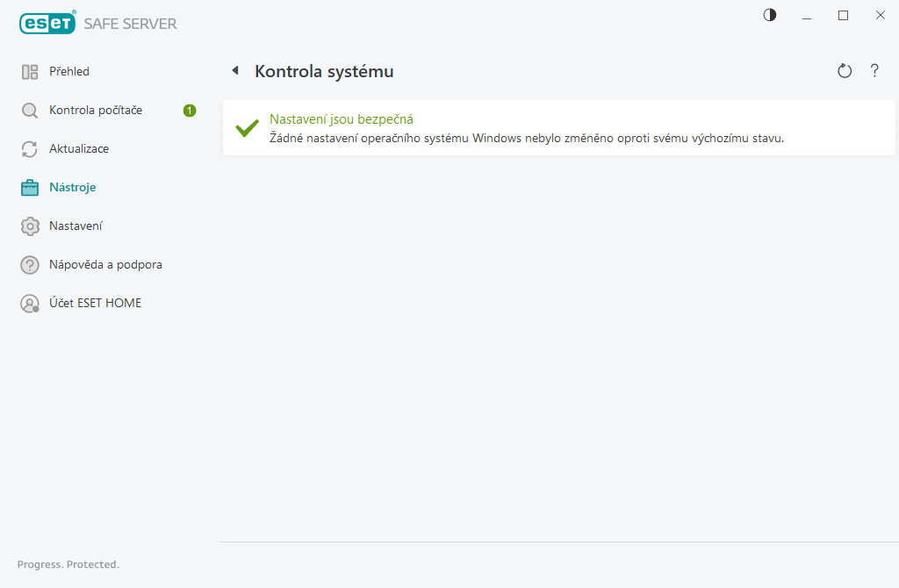Viewport: 899px width, 588px height.
Task: Click the Progress. Protected. status text
Action: tap(68, 564)
